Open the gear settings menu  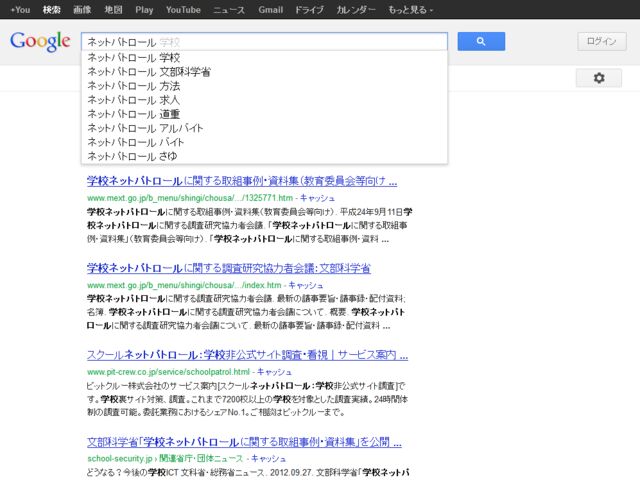[x=599, y=78]
